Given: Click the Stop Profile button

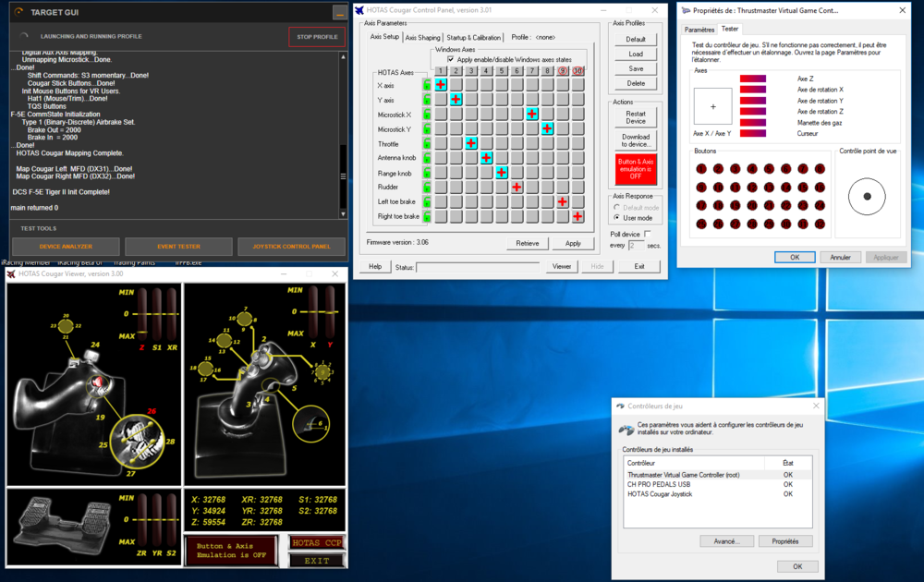Looking at the screenshot, I should [x=317, y=37].
